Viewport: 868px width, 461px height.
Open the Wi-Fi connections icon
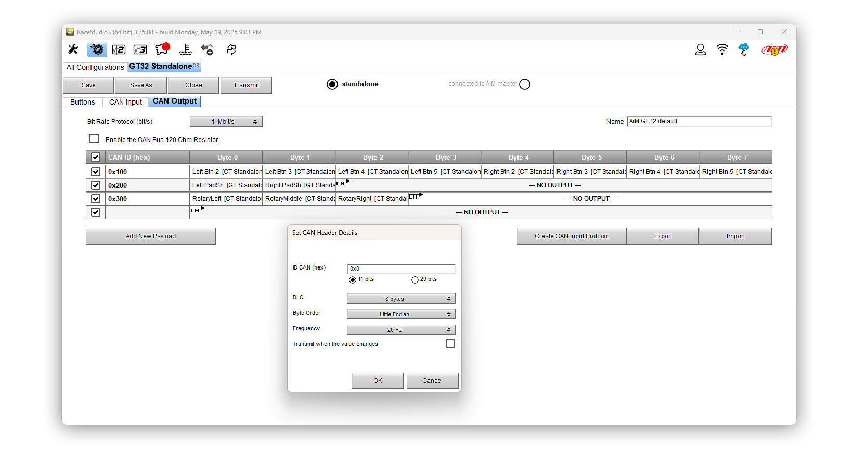pos(722,49)
